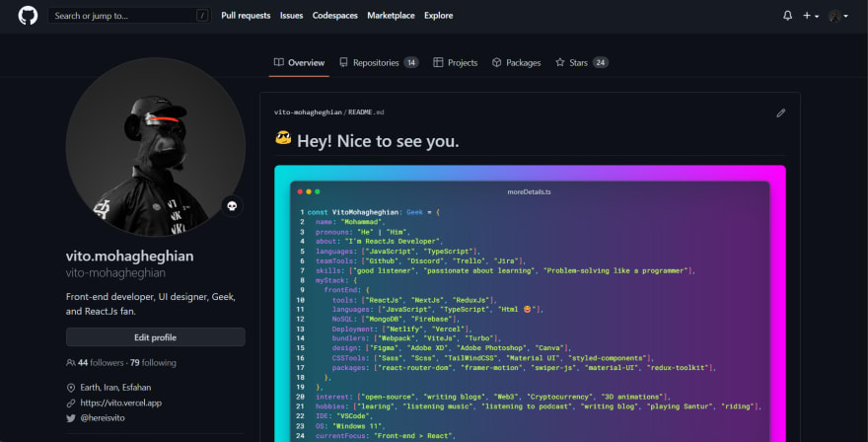Viewport: 868px width, 442px height.
Task: Click the followers people icon
Action: 71,363
